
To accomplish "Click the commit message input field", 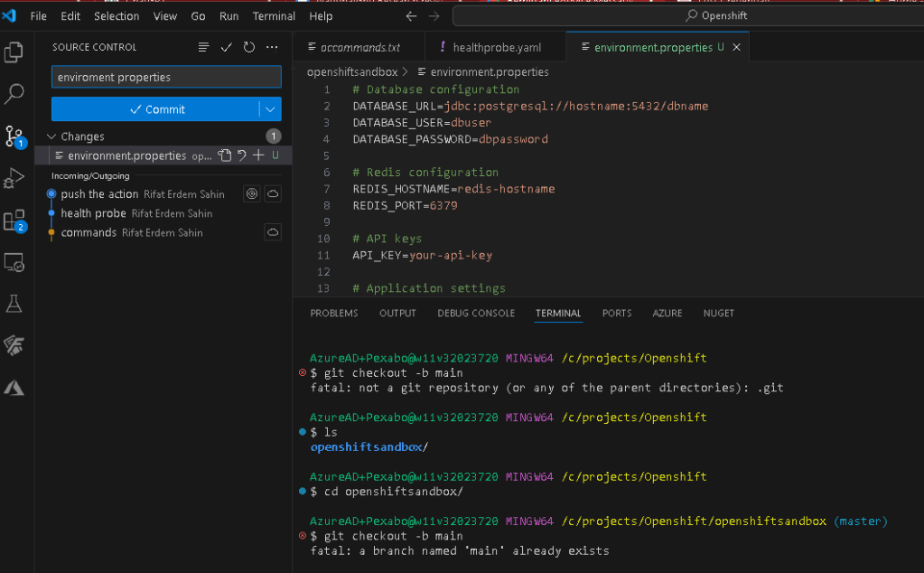I will click(166, 77).
